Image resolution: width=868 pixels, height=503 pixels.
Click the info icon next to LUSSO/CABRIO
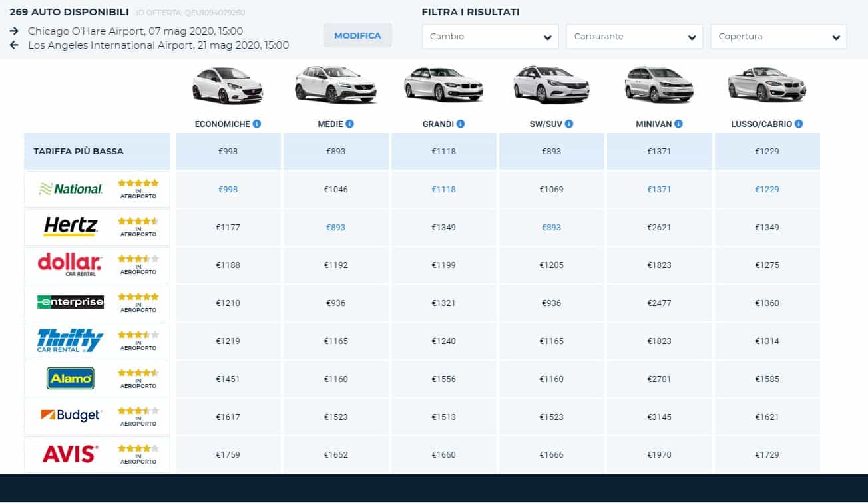tap(799, 124)
